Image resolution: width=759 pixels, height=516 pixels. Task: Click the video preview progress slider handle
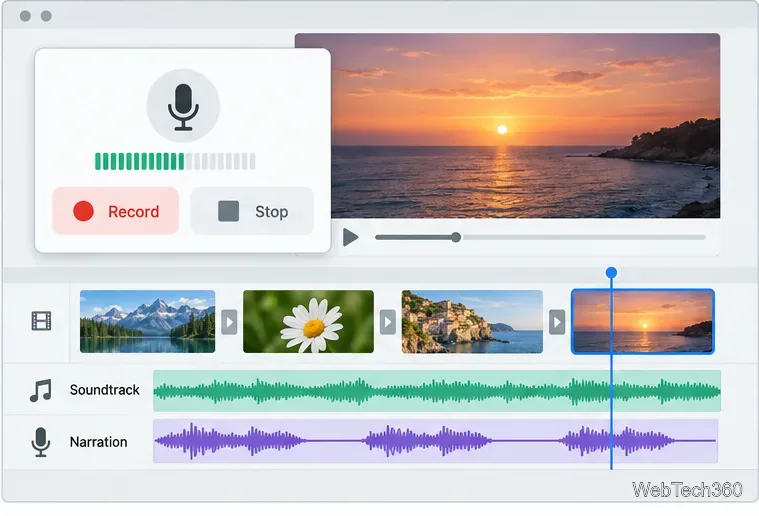(x=455, y=237)
